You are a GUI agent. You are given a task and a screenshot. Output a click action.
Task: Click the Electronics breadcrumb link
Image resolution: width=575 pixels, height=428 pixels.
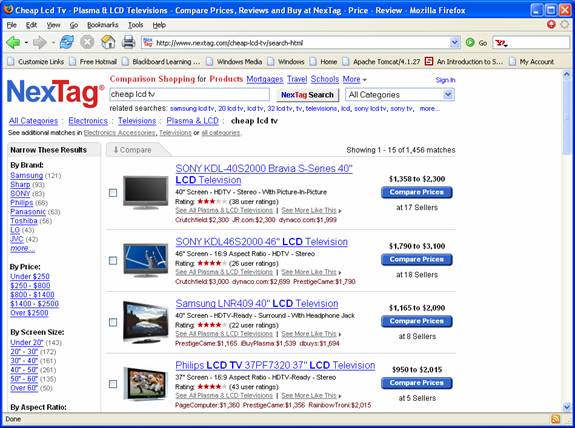tap(88, 121)
